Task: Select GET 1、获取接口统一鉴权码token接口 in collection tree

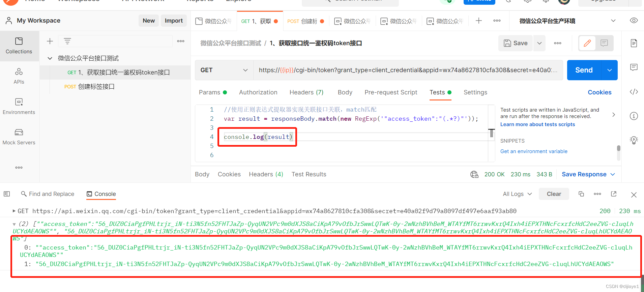Action: 115,72
